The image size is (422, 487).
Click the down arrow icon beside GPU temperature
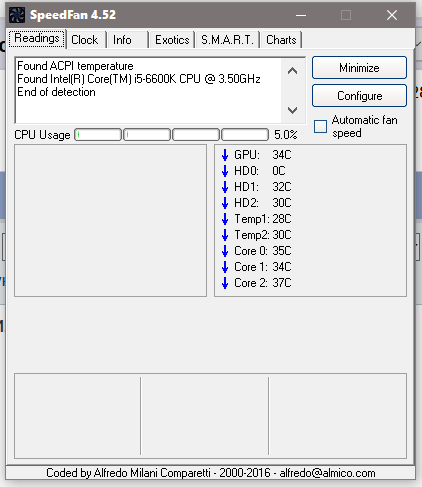(x=225, y=155)
